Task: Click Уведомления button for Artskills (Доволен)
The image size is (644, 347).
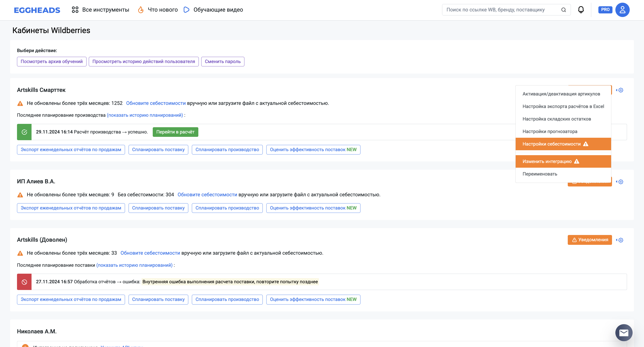Action: tap(590, 240)
